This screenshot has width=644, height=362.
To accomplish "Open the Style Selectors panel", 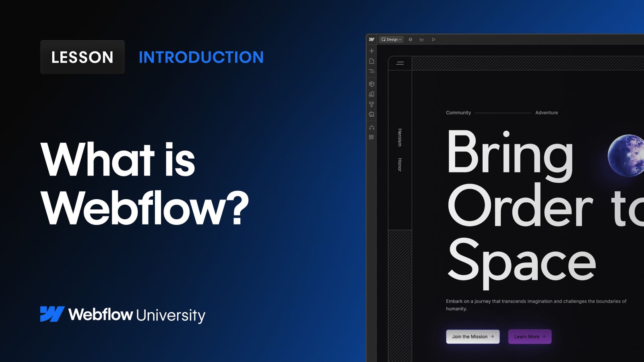I will 372,94.
